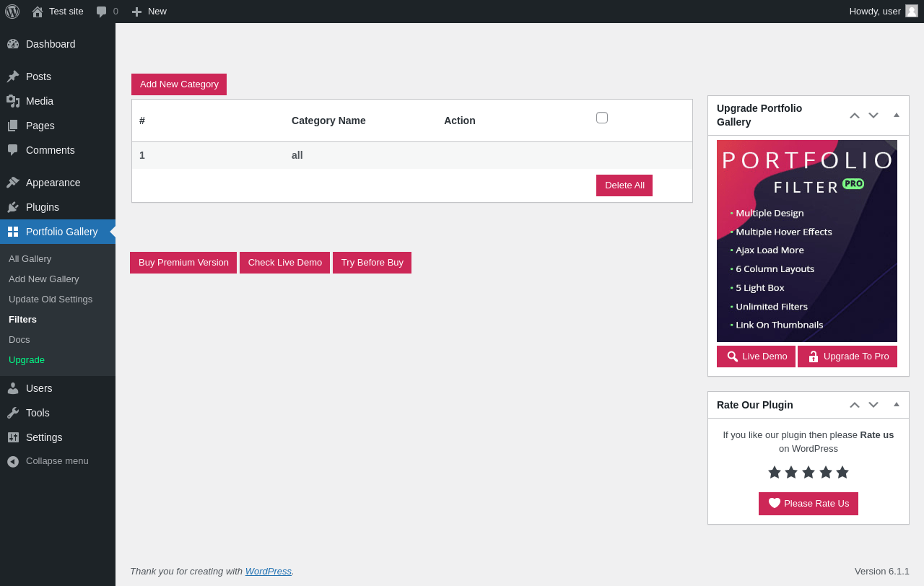
Task: Open Add New Gallery submenu item
Action: click(x=58, y=279)
